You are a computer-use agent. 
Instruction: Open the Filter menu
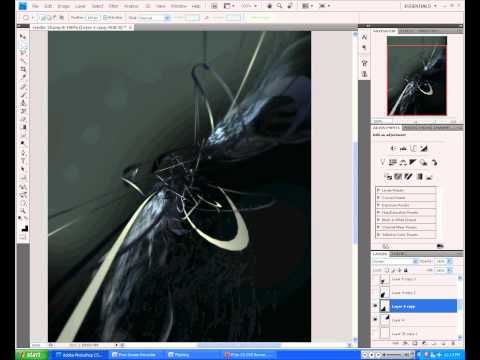pos(113,6)
